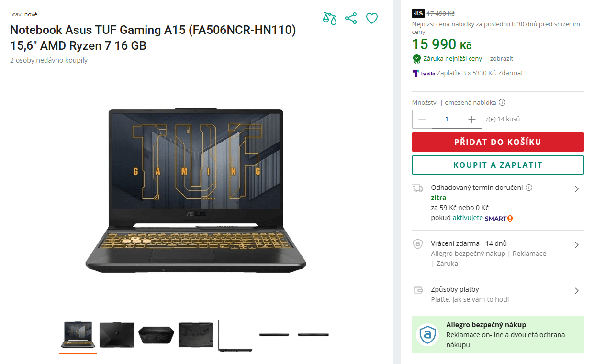
Task: Click the info icon beside Odhadovaný termín doručení
Action: pos(528,187)
